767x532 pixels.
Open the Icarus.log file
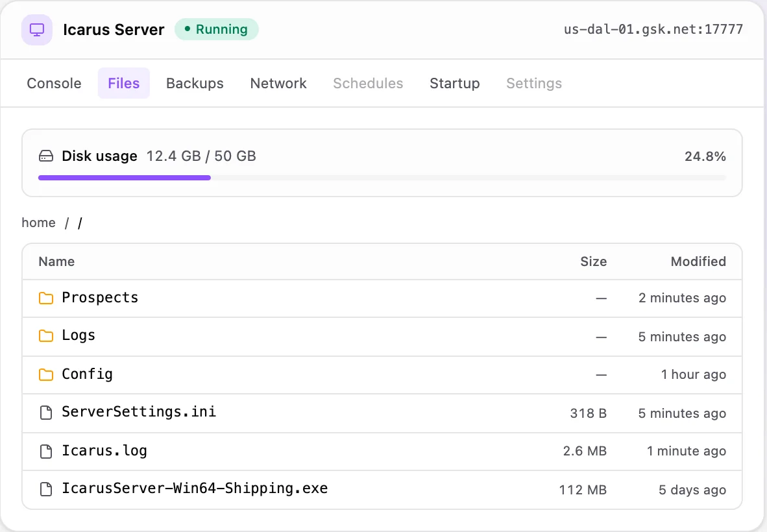[104, 451]
